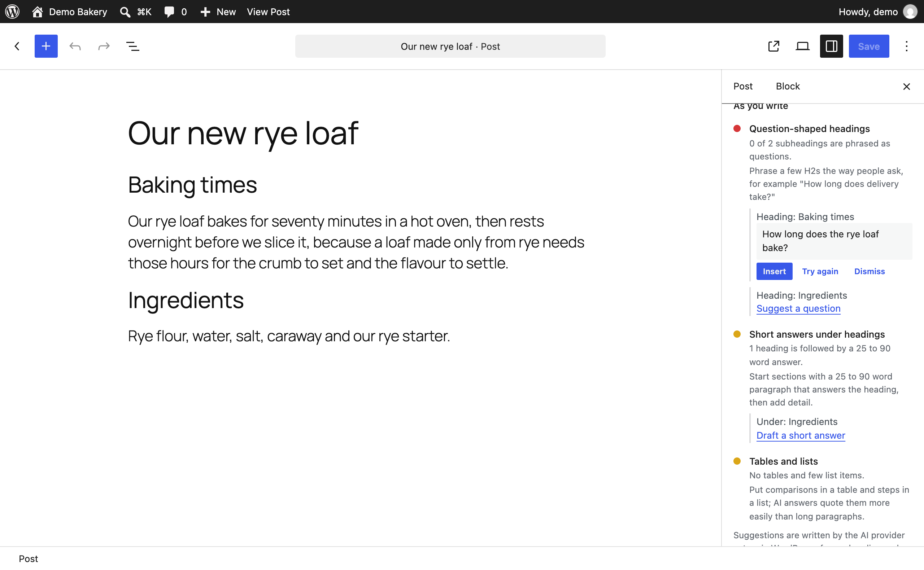This screenshot has width=924, height=570.
Task: Click the post title 'Our new rye loaf'
Action: pyautogui.click(x=243, y=133)
